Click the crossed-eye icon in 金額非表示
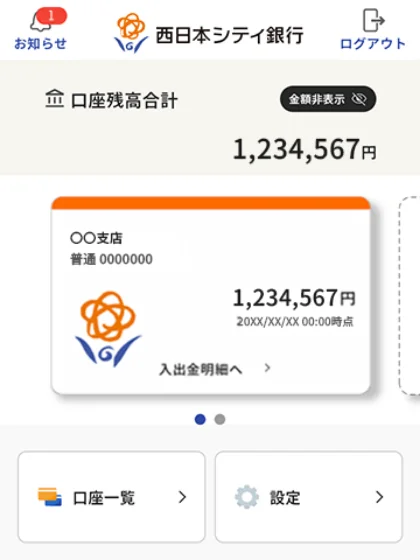The width and height of the screenshot is (420, 560). tap(359, 99)
